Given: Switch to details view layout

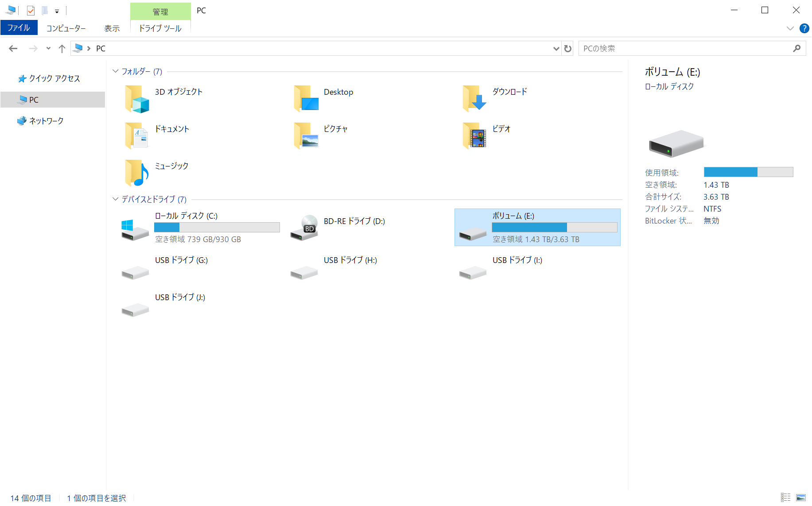Looking at the screenshot, I should (x=786, y=498).
